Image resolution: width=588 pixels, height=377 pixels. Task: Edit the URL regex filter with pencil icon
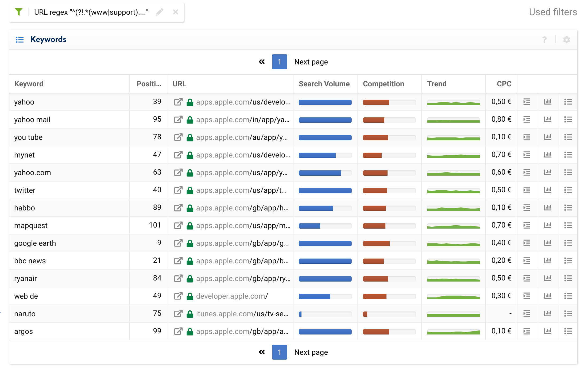point(160,12)
